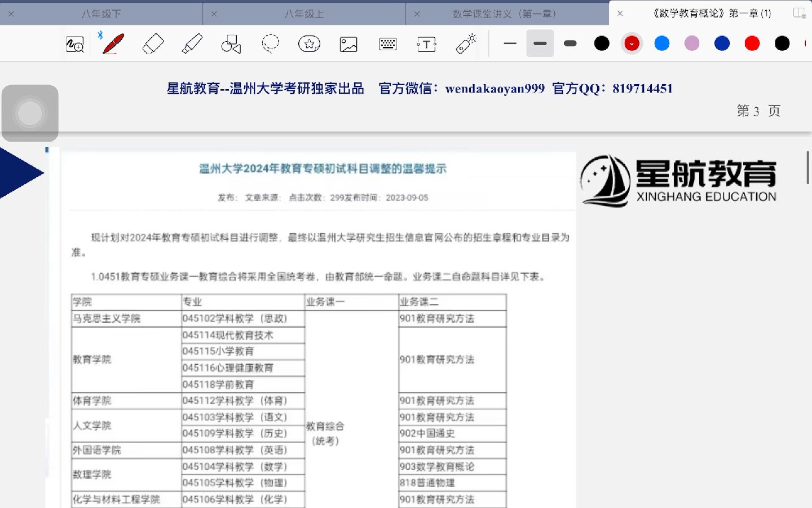The width and height of the screenshot is (812, 508).
Task: Pick the light blue color swatch
Action: [x=662, y=43]
